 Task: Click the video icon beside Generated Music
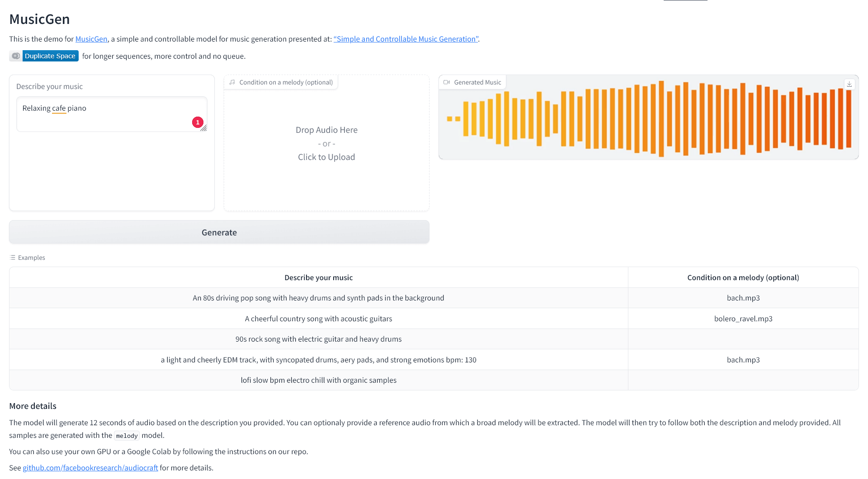pyautogui.click(x=447, y=82)
